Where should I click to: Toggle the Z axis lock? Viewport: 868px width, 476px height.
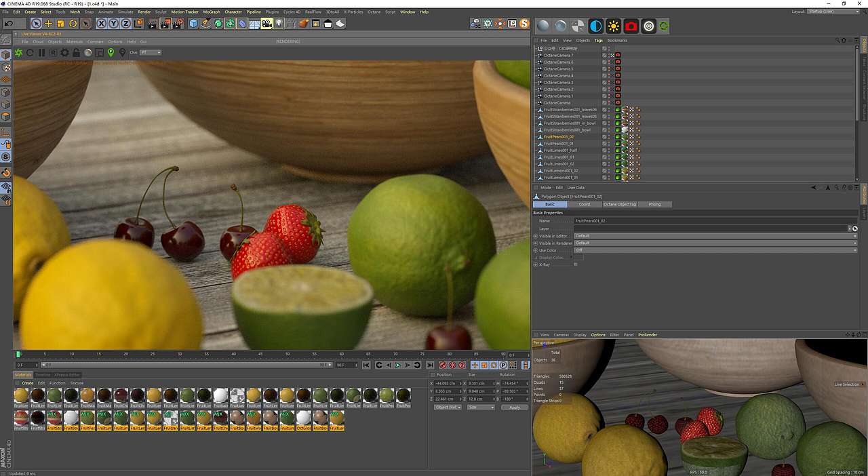[x=125, y=24]
